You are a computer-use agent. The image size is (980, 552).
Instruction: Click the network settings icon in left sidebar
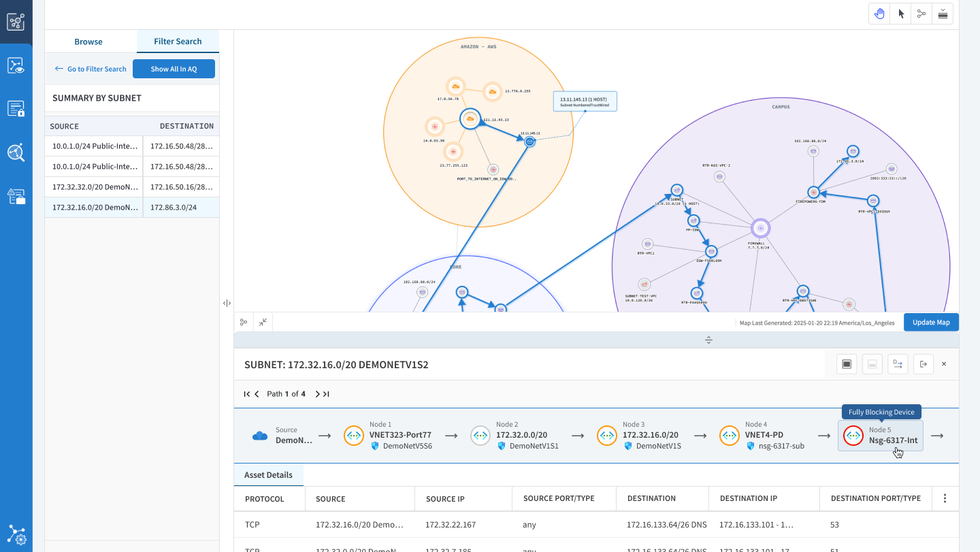click(x=16, y=534)
